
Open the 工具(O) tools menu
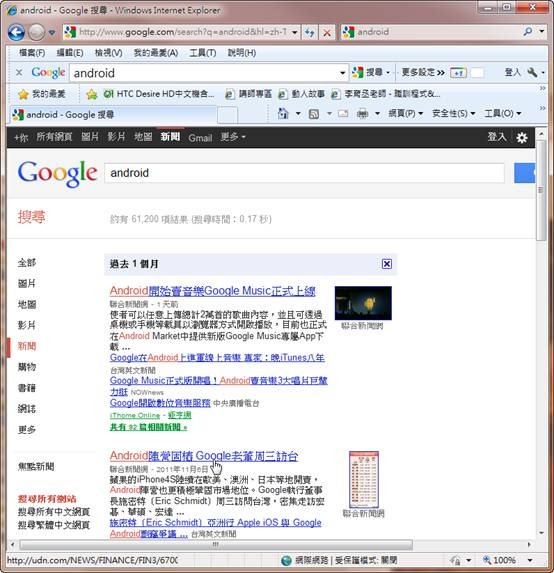click(x=503, y=114)
